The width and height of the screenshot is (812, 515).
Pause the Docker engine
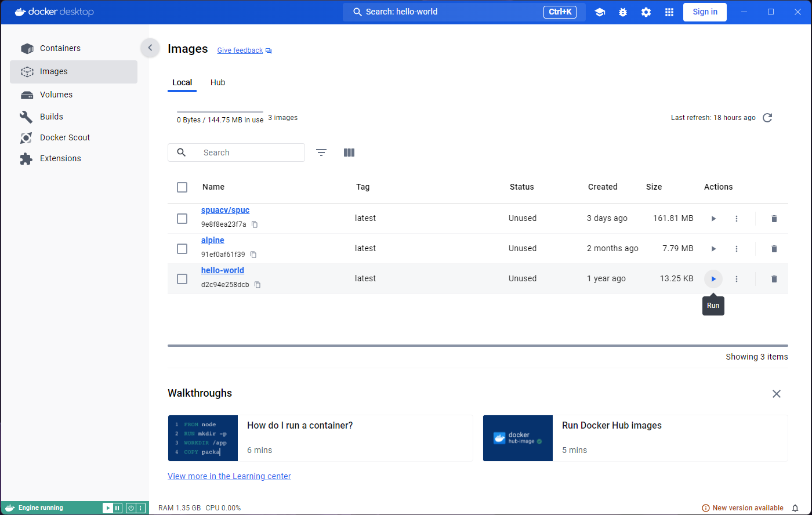point(117,508)
